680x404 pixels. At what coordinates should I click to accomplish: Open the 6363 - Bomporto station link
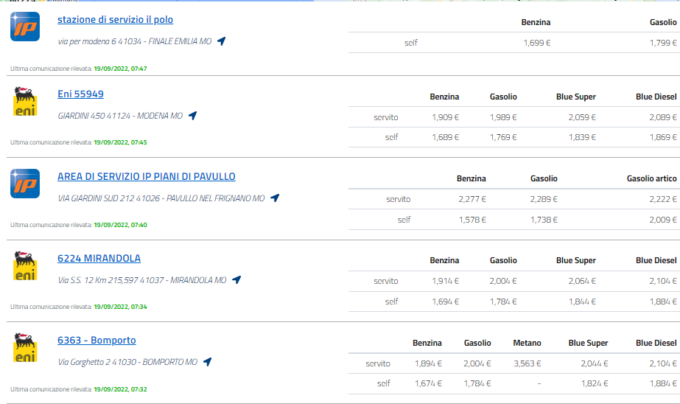point(97,340)
